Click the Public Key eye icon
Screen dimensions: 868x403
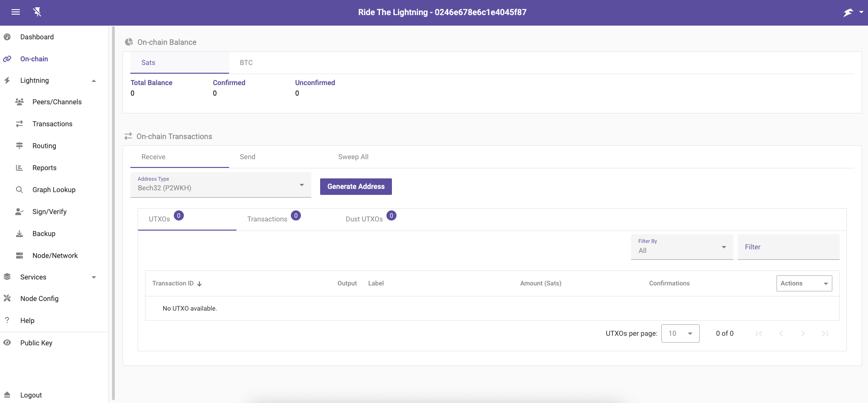[x=7, y=343]
